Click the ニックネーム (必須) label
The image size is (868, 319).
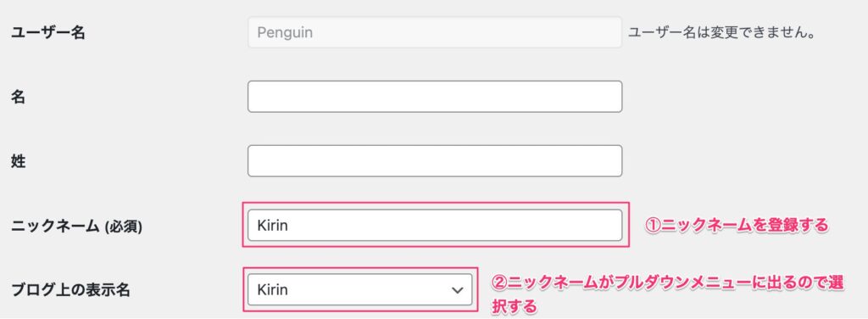point(76,226)
